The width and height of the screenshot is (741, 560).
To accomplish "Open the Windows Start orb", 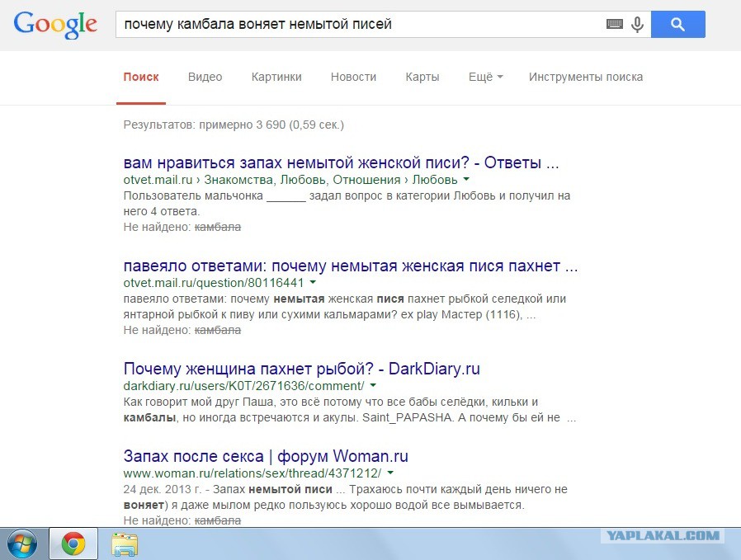I will [x=22, y=544].
